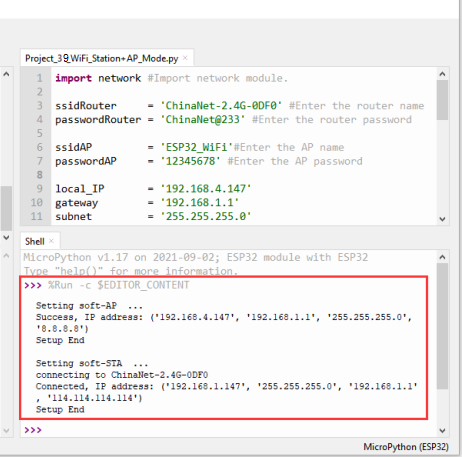Close the Shell panel tab
The image size is (462, 457).
coord(51,241)
